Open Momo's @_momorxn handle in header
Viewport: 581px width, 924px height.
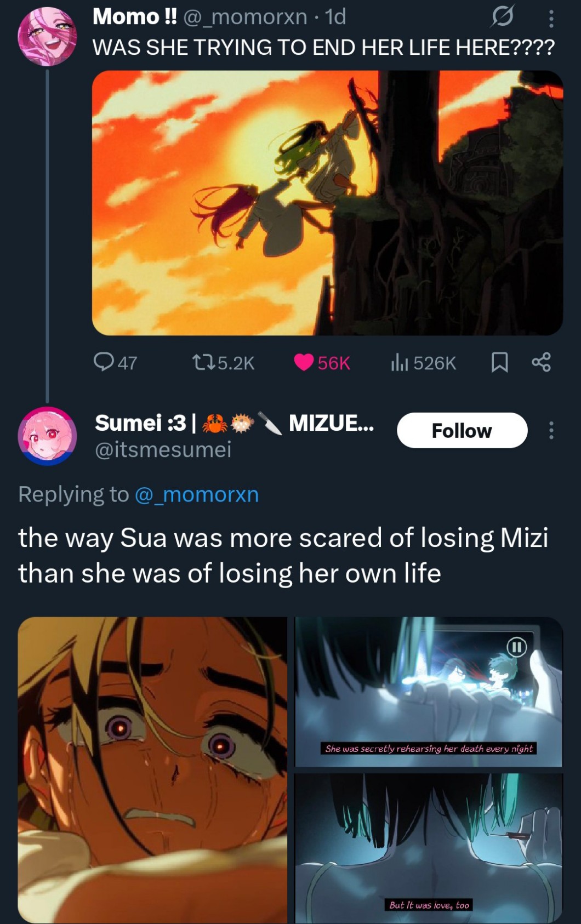coord(244,18)
